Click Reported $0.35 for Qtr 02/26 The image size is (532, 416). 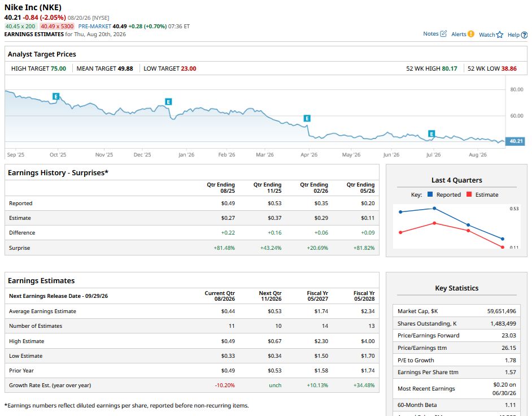[x=321, y=203]
